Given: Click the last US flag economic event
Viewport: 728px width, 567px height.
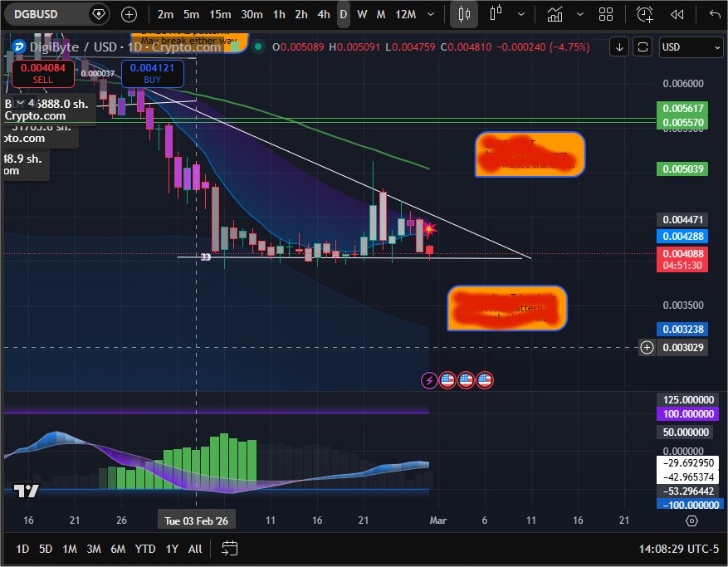Looking at the screenshot, I should click(x=484, y=381).
